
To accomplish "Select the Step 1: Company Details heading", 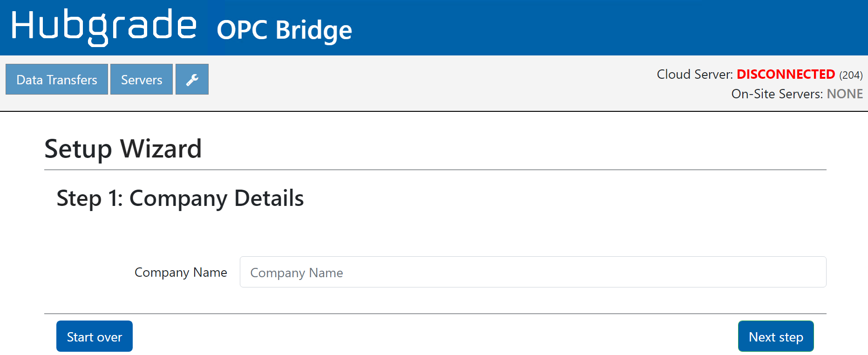I will (x=180, y=198).
